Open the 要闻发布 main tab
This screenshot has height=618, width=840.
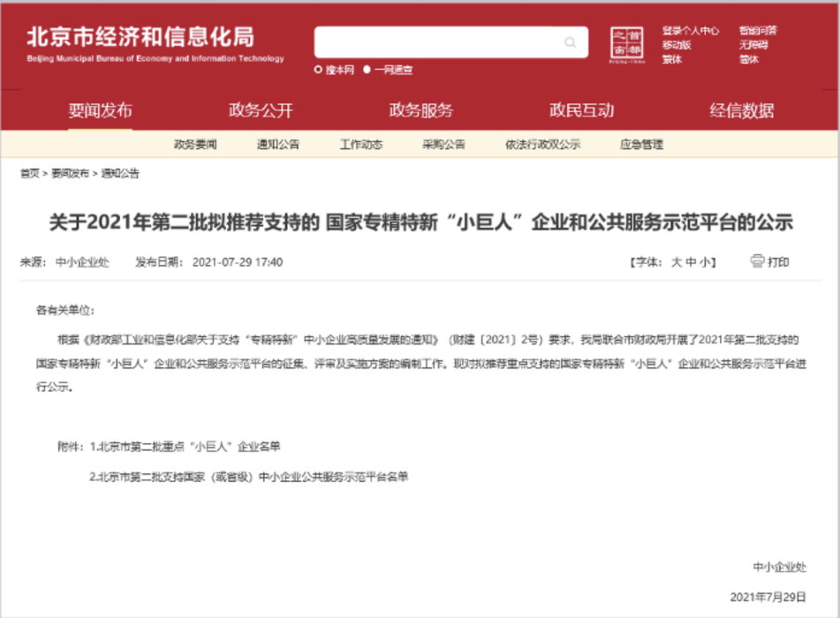(x=100, y=110)
